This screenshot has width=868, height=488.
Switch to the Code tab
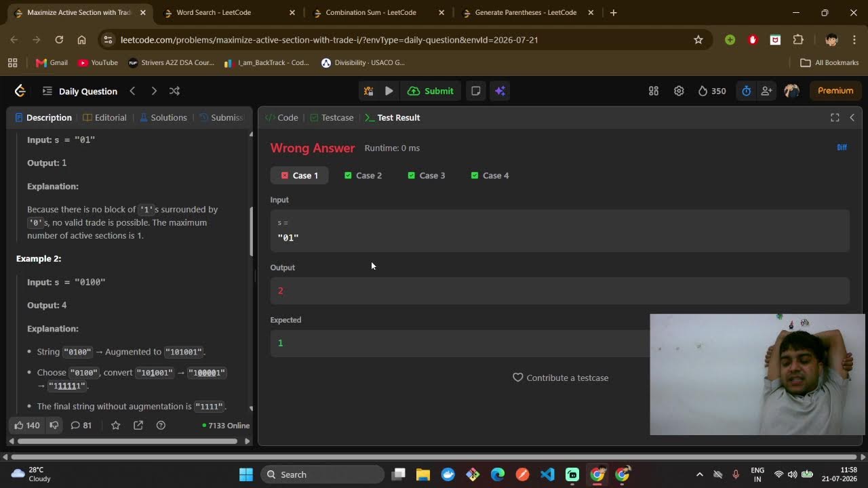[281, 117]
